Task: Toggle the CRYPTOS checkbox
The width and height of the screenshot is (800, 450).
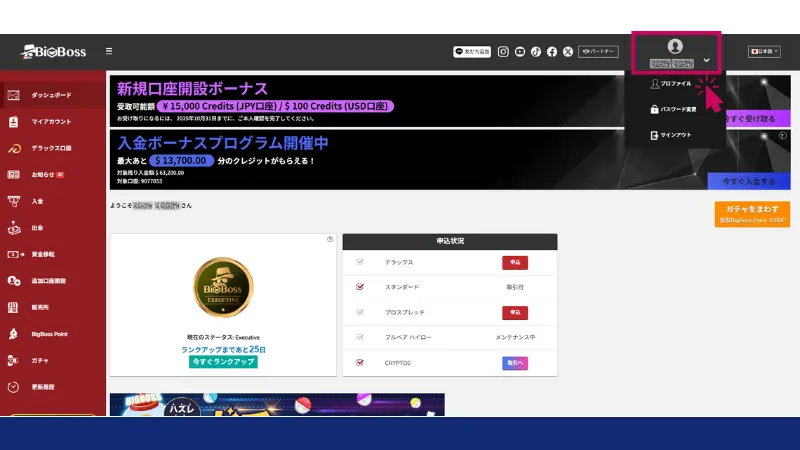Action: [x=360, y=363]
